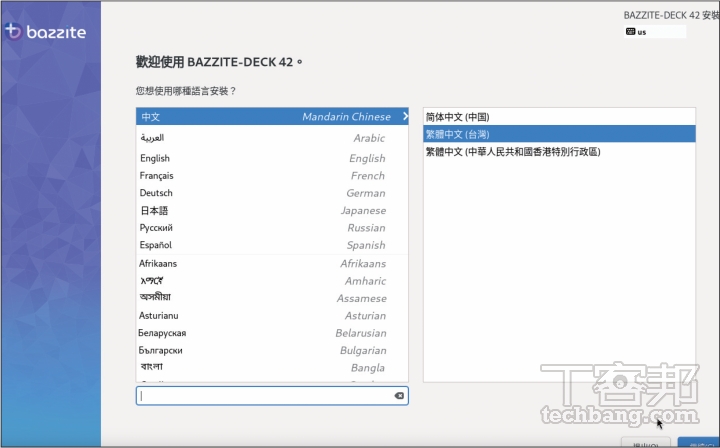The height and width of the screenshot is (448, 720).
Task: Select Español Spanish language row
Action: tap(272, 245)
